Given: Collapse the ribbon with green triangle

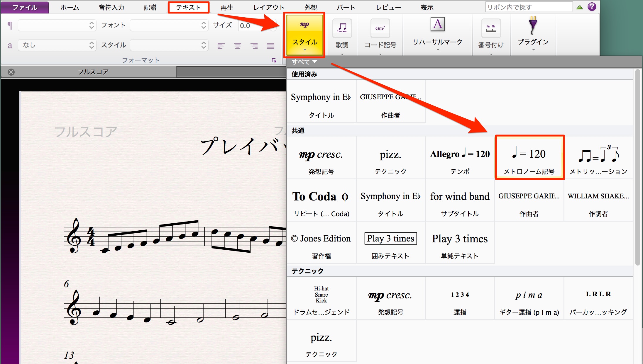Looking at the screenshot, I should pos(580,7).
